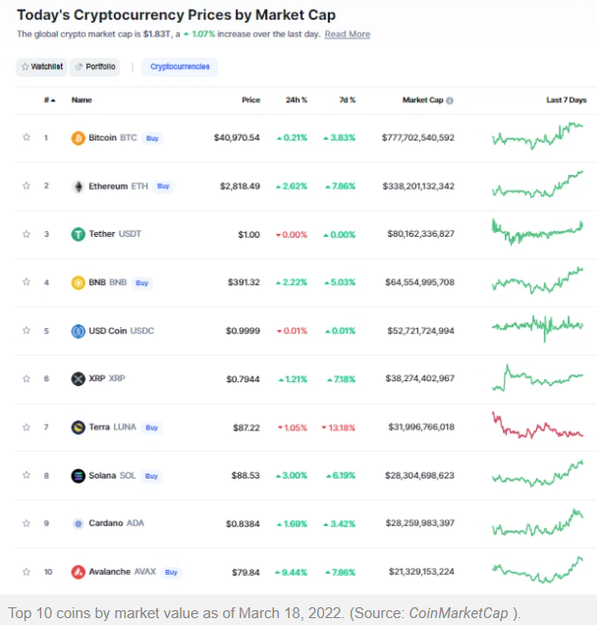The width and height of the screenshot is (600, 625).
Task: Toggle the star for Terra LUNA
Action: tap(27, 427)
